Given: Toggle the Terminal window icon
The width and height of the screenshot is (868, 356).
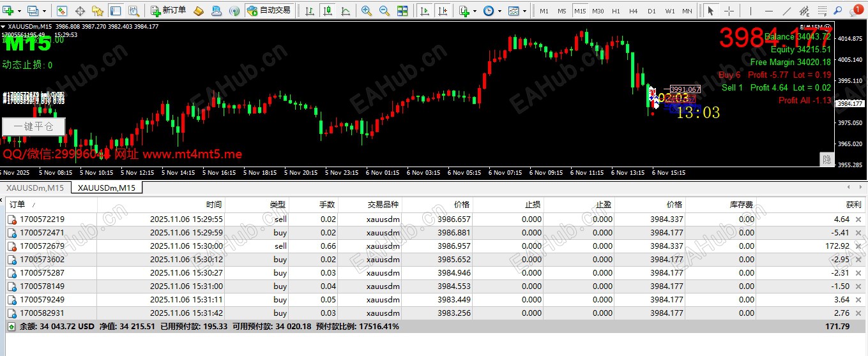Looking at the screenshot, I should tap(115, 11).
